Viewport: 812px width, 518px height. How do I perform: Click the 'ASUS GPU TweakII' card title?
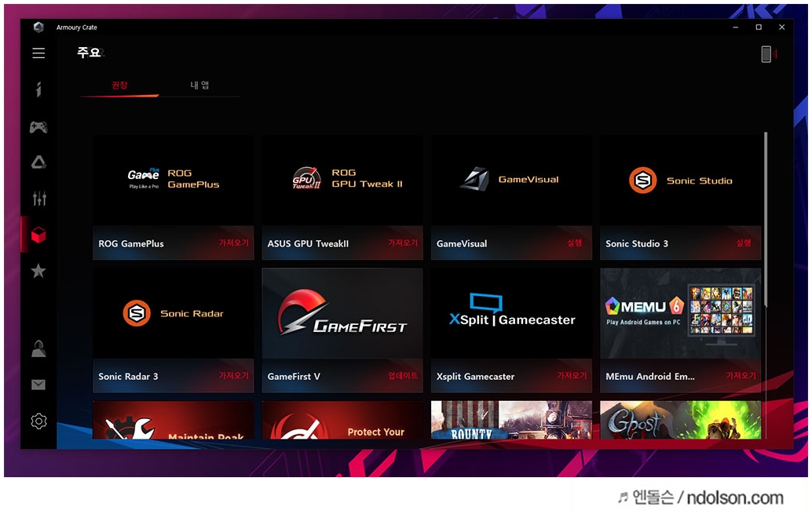308,244
